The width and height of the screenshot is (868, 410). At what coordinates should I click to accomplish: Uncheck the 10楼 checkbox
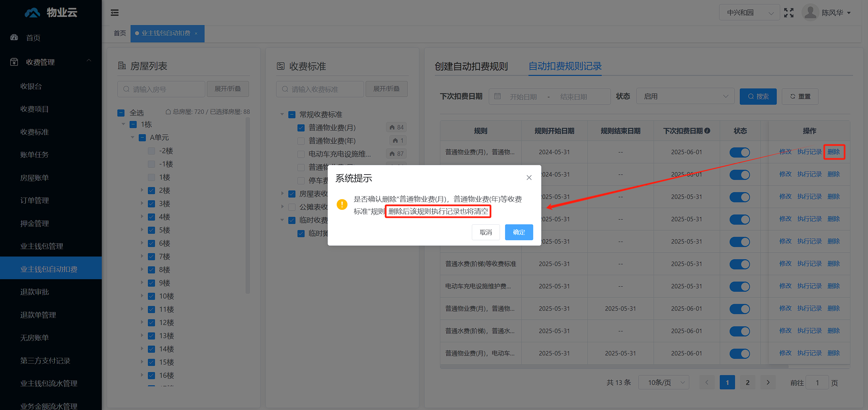click(x=152, y=296)
